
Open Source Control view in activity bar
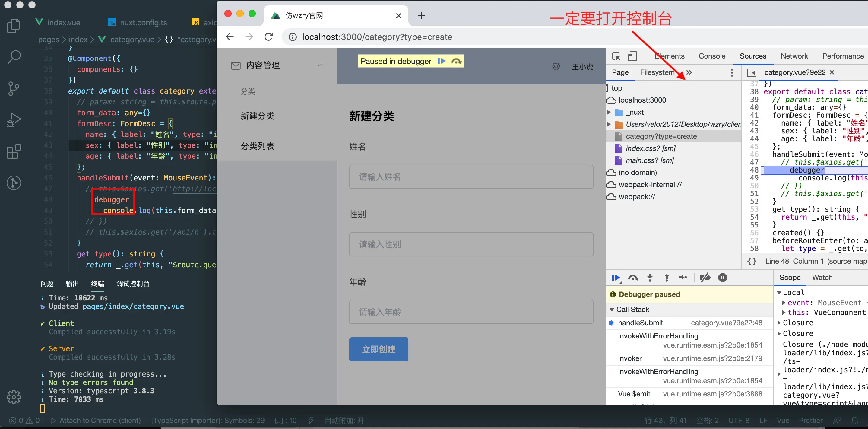point(14,89)
